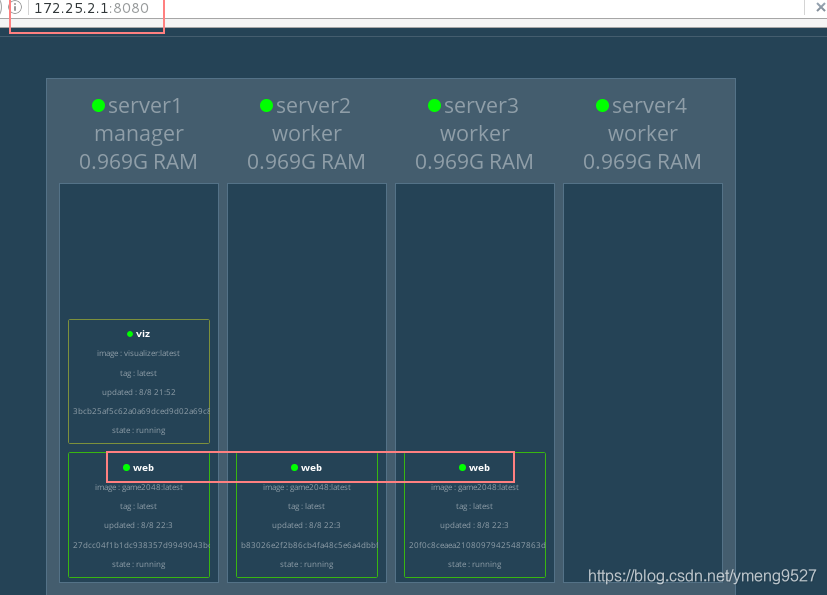The height and width of the screenshot is (595, 827).
Task: Select the server4 node name
Action: pos(649,105)
